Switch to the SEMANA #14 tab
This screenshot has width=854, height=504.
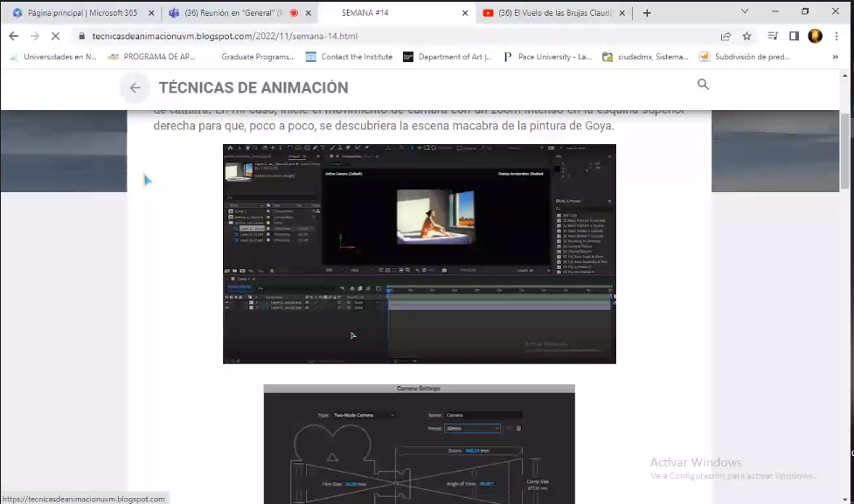coord(365,12)
